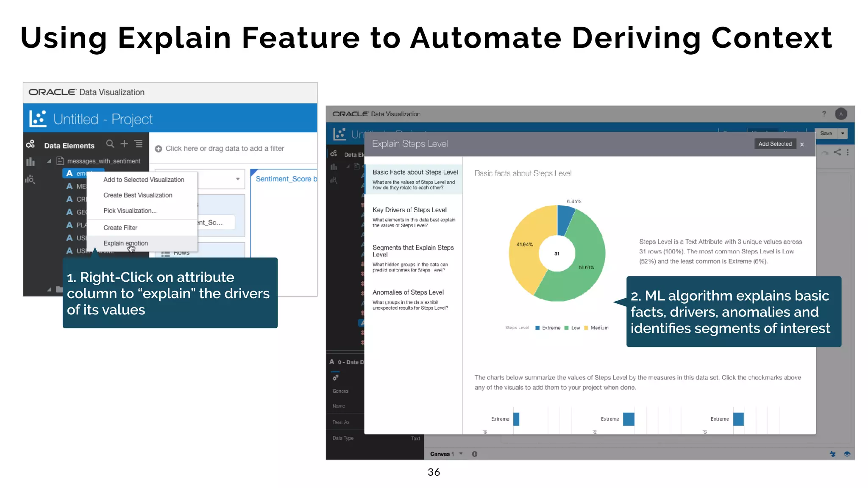This screenshot has height=488, width=868.
Task: Click the Save button in right window
Action: point(826,133)
